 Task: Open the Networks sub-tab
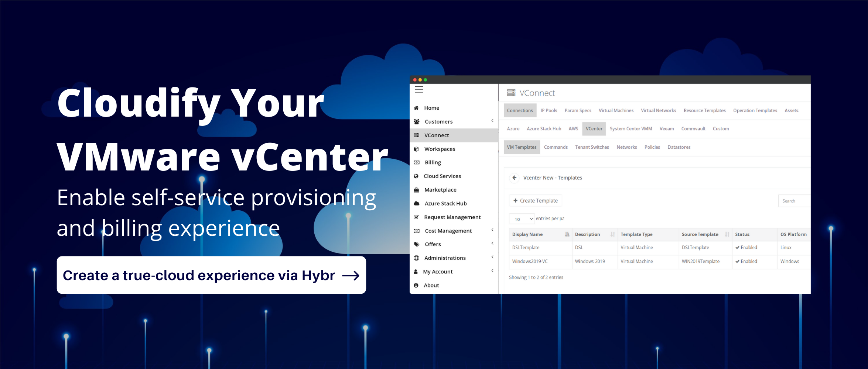coord(627,147)
